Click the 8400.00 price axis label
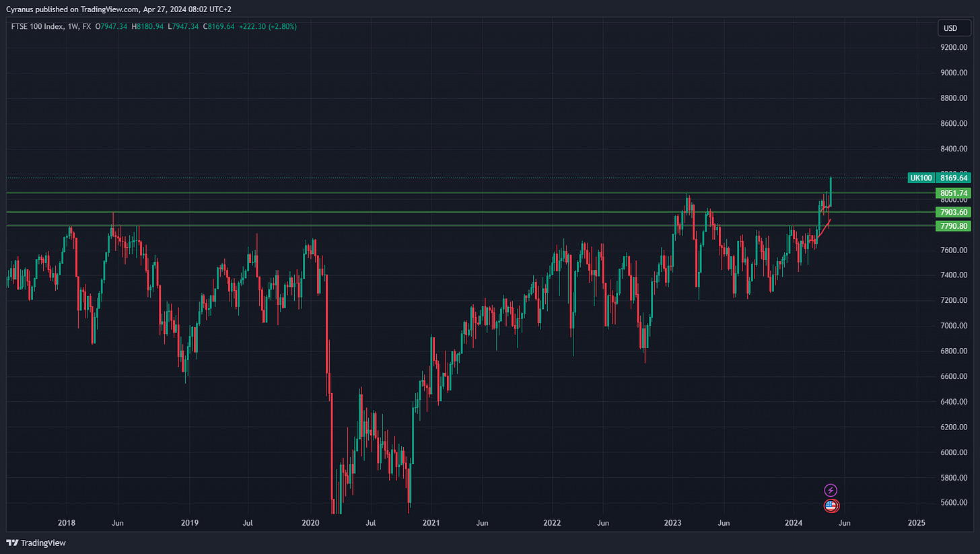The image size is (980, 554). tap(954, 149)
